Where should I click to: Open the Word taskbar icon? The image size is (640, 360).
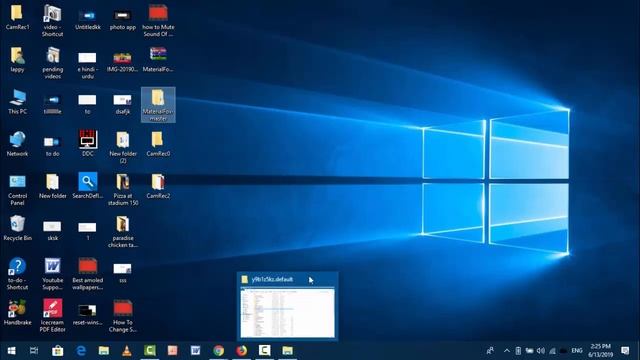click(196, 351)
